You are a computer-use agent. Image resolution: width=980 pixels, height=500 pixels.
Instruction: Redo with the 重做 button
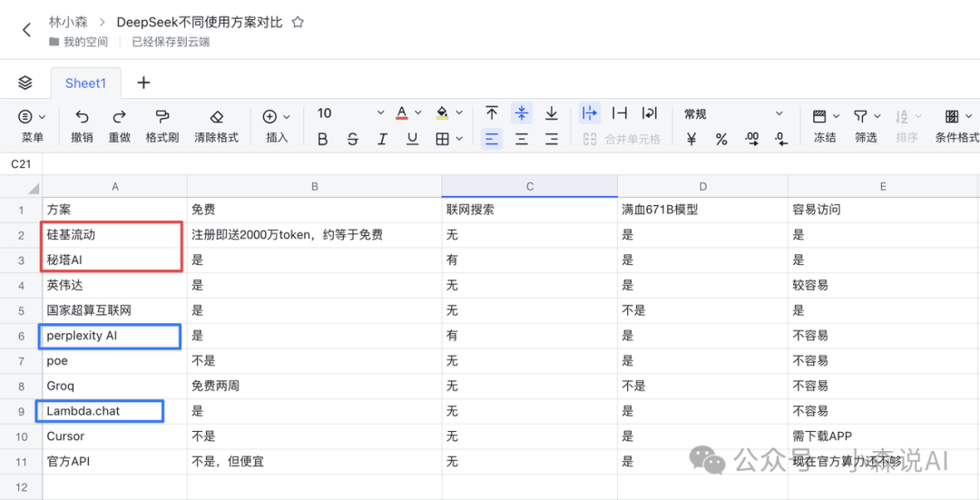(x=120, y=125)
